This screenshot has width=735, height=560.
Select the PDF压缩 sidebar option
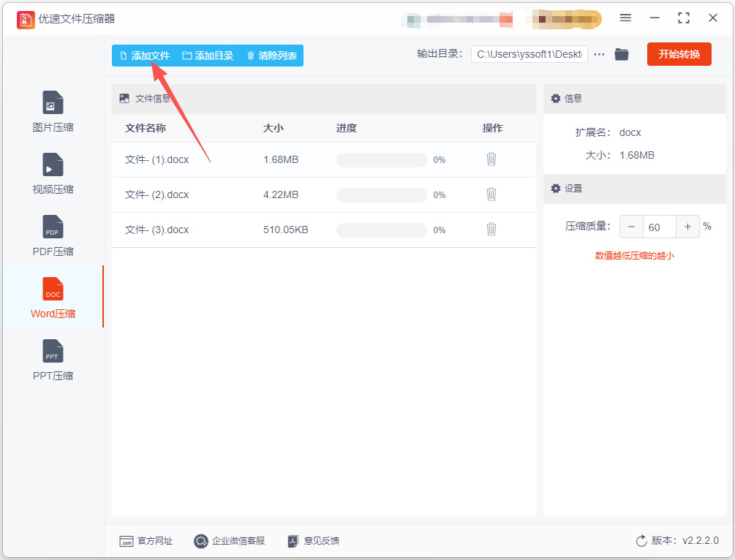[53, 235]
